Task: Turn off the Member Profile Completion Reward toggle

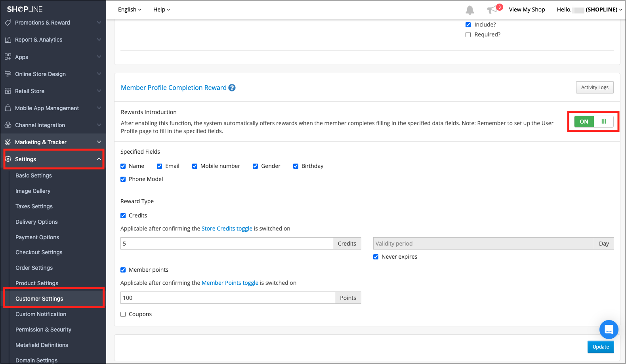Action: click(x=594, y=122)
